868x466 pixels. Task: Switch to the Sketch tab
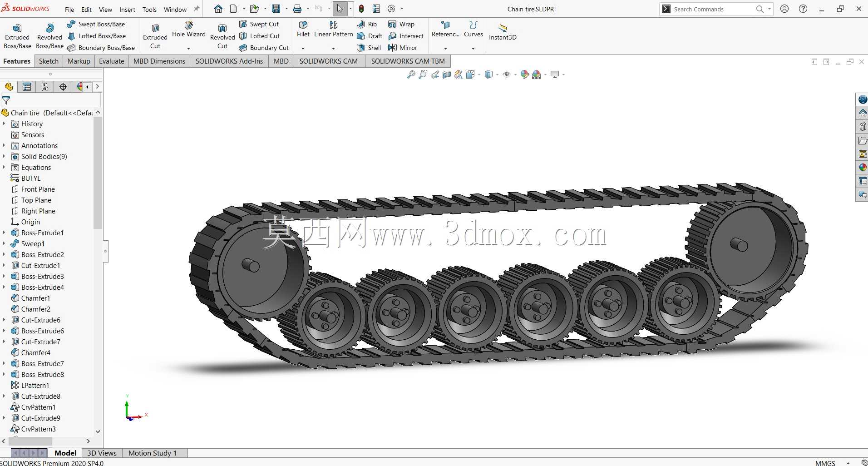point(49,61)
